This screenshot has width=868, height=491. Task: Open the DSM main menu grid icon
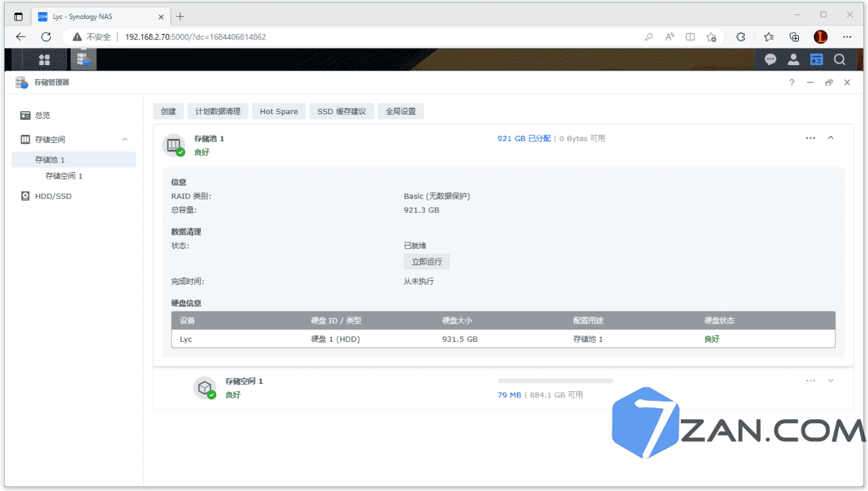(44, 60)
